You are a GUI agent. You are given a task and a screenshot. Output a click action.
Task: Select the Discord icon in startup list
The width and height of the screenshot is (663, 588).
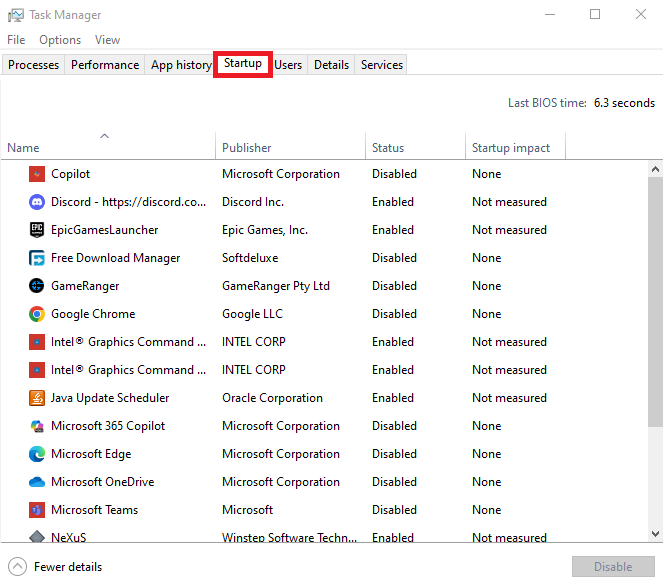tap(37, 202)
